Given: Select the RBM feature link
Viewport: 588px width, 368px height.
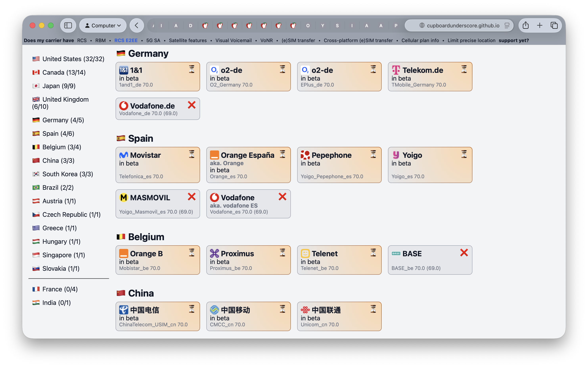Looking at the screenshot, I should [100, 40].
